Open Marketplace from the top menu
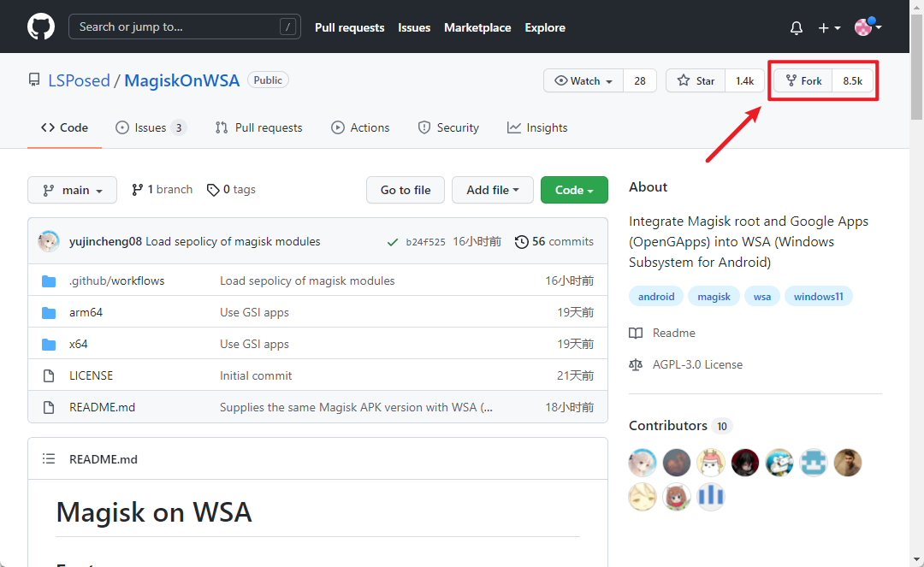The width and height of the screenshot is (924, 567). pyautogui.click(x=477, y=27)
